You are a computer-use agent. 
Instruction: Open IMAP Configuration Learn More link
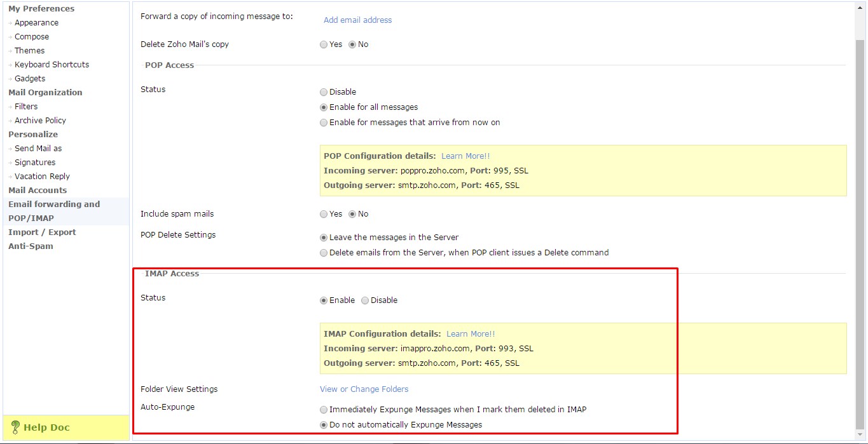(471, 334)
